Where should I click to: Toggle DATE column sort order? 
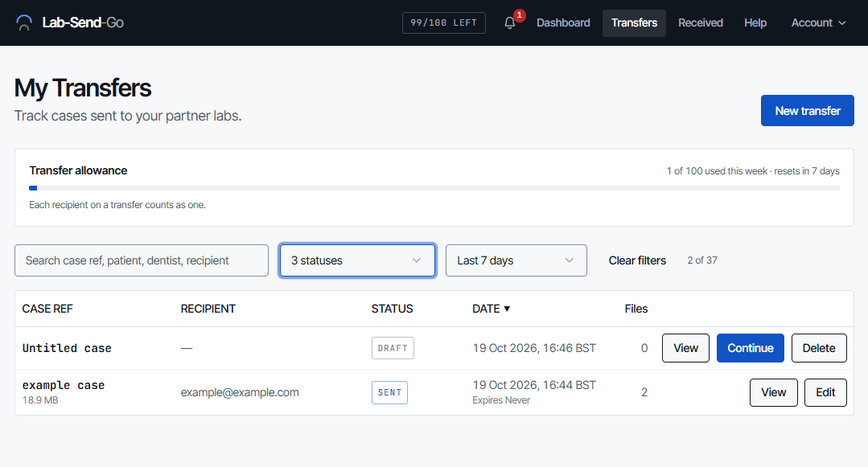491,309
